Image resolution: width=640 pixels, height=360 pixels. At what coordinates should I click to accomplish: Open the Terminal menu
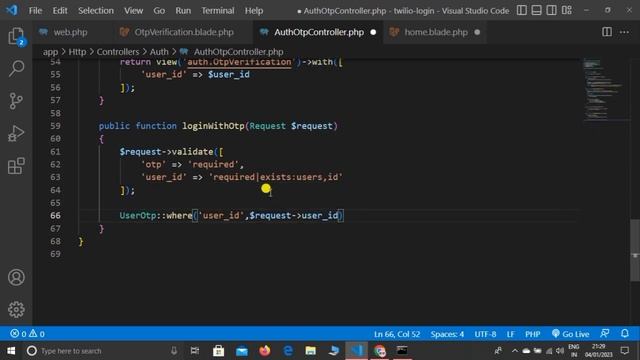218,10
